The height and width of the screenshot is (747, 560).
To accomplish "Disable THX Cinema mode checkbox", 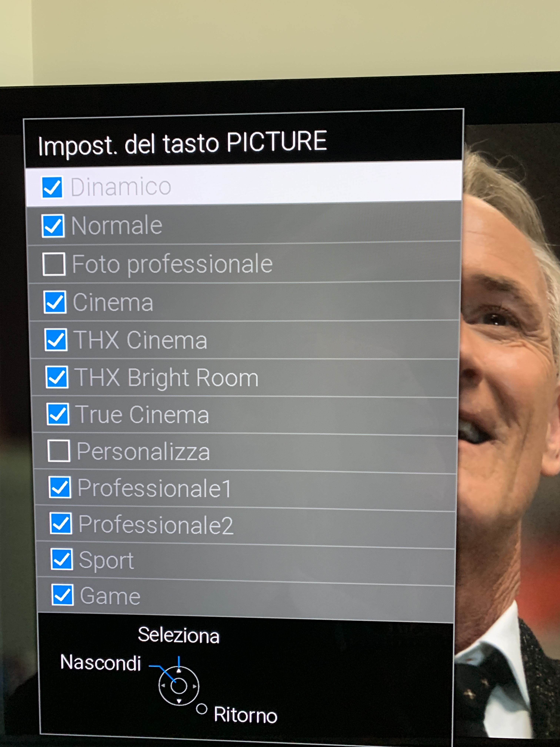I will click(x=56, y=340).
